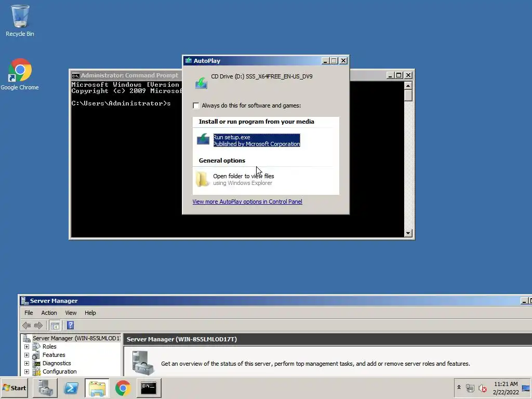Image resolution: width=532 pixels, height=399 pixels.
Task: Minimize the Server Manager window
Action: (524, 301)
